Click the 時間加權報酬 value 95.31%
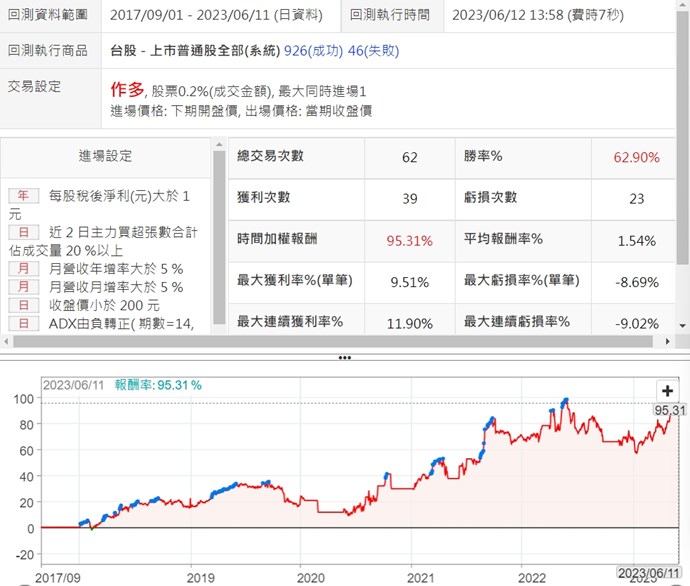Viewport: 690px width, 586px height. point(409,240)
